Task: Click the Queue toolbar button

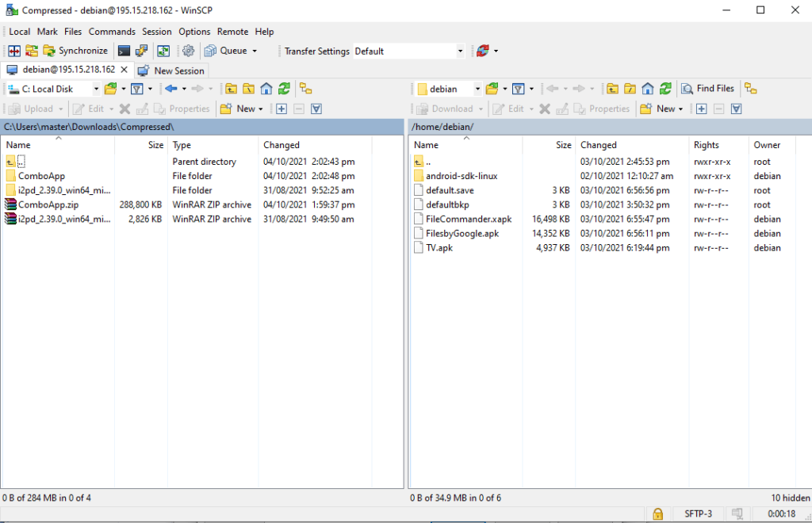Action: [226, 51]
